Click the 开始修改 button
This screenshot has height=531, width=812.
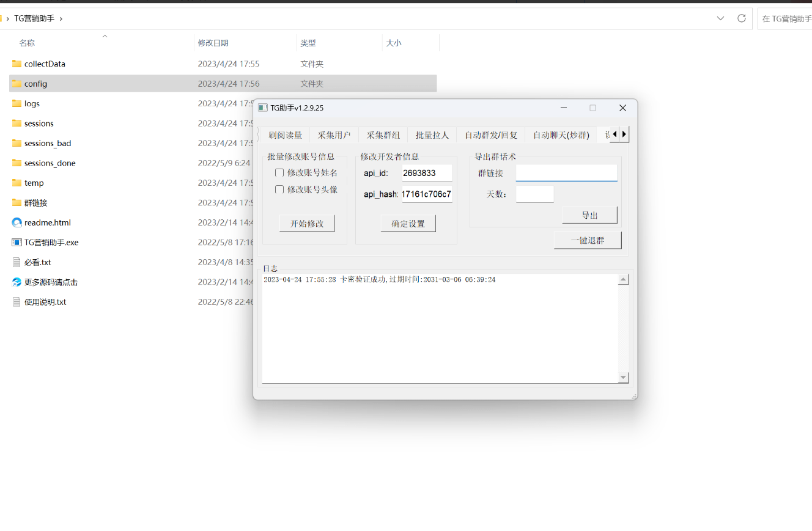coord(307,224)
